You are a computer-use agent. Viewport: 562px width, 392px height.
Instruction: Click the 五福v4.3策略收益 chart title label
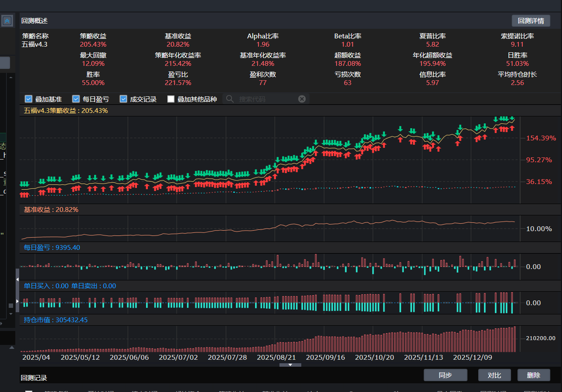click(x=66, y=110)
